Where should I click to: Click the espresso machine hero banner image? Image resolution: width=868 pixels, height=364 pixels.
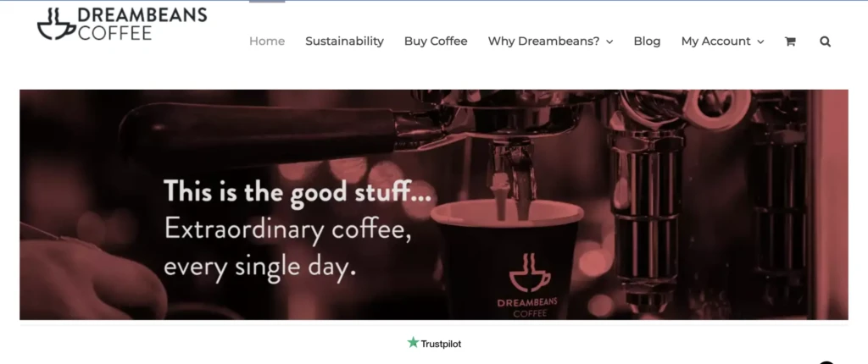433,205
